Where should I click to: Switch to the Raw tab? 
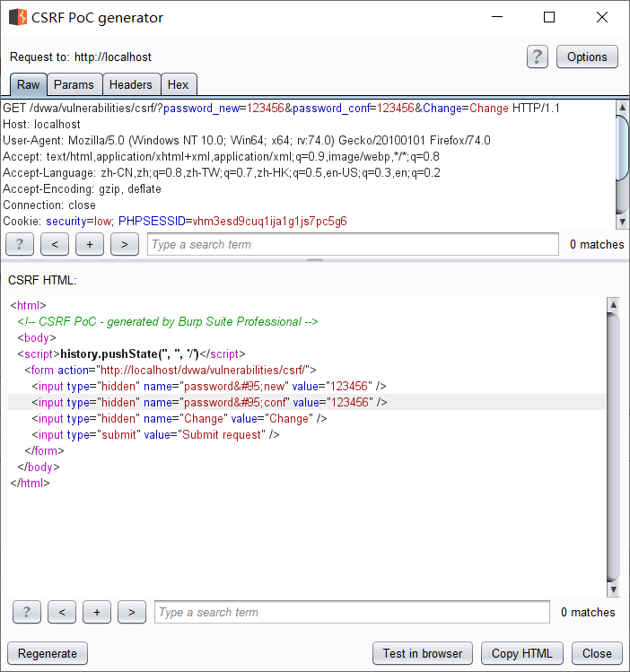coord(29,84)
